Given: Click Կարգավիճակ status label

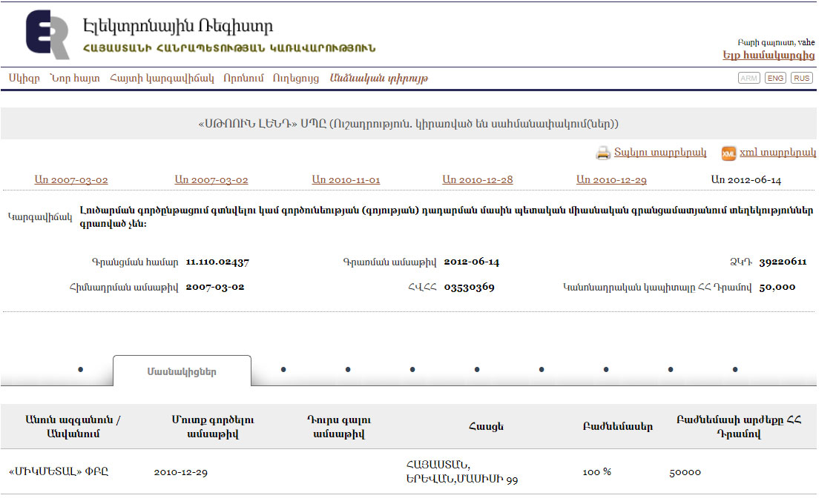Looking at the screenshot, I should tap(40, 217).
